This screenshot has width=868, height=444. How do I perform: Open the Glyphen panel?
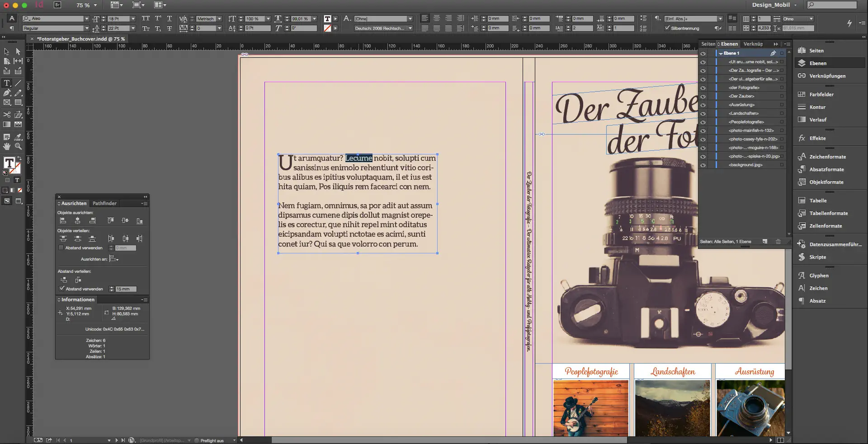click(819, 276)
